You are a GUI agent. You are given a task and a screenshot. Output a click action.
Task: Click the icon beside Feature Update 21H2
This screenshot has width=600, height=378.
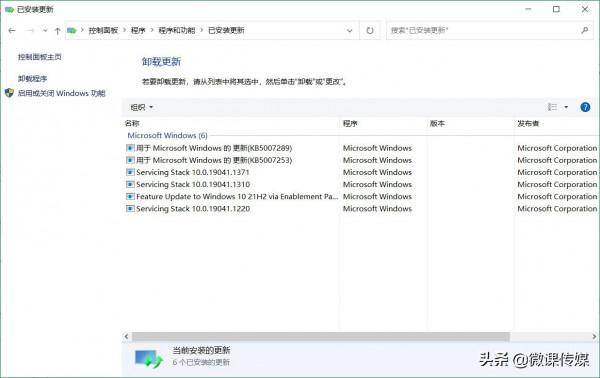[x=130, y=197]
